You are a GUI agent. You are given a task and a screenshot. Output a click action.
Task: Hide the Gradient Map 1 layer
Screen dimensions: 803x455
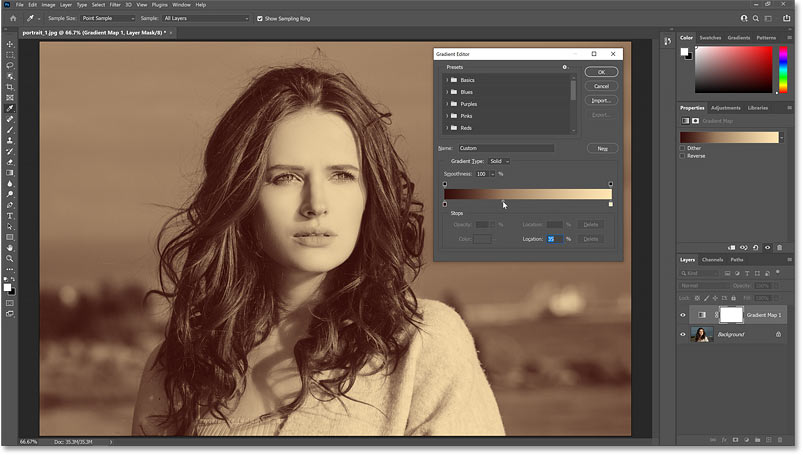(683, 315)
